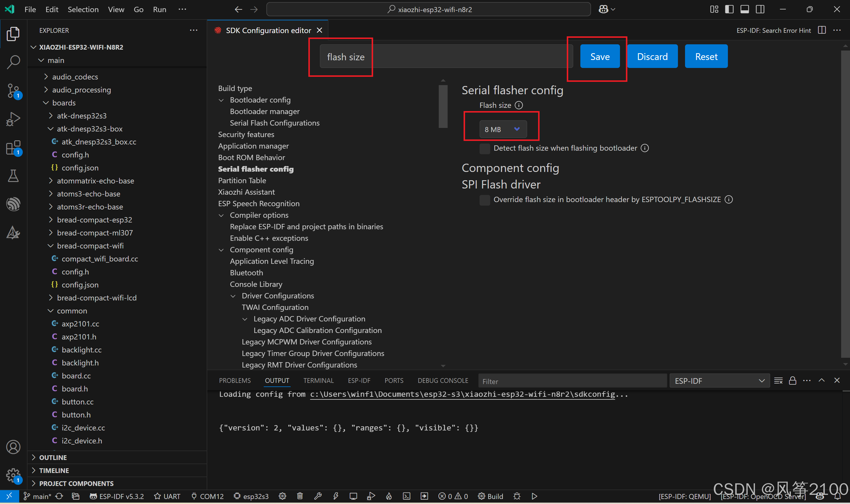850x504 pixels.
Task: Enable Detect flash size when flashing bootloader
Action: 485,148
